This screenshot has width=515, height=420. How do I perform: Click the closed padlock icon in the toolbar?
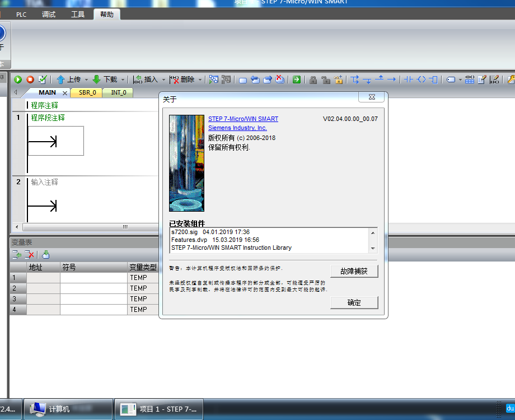pos(313,80)
